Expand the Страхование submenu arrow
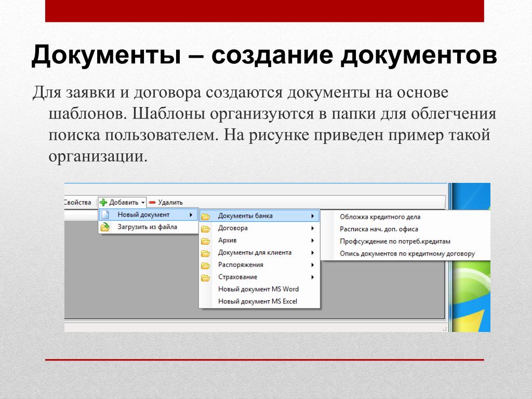This screenshot has width=532, height=399. [312, 277]
